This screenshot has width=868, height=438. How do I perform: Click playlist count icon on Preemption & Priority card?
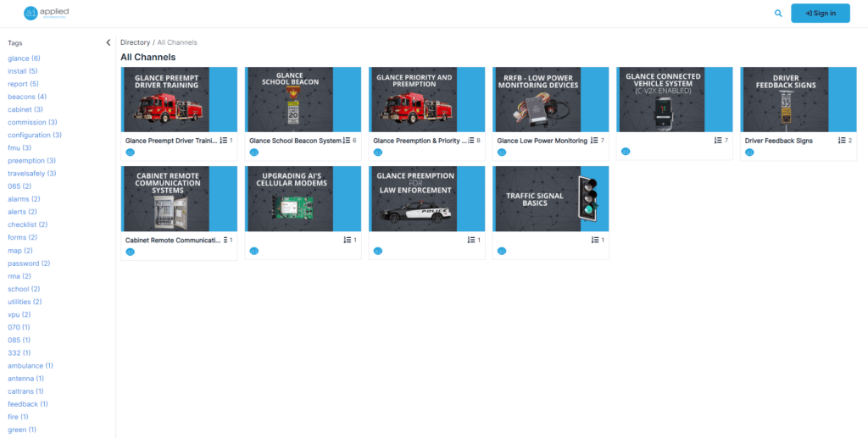[x=470, y=141]
